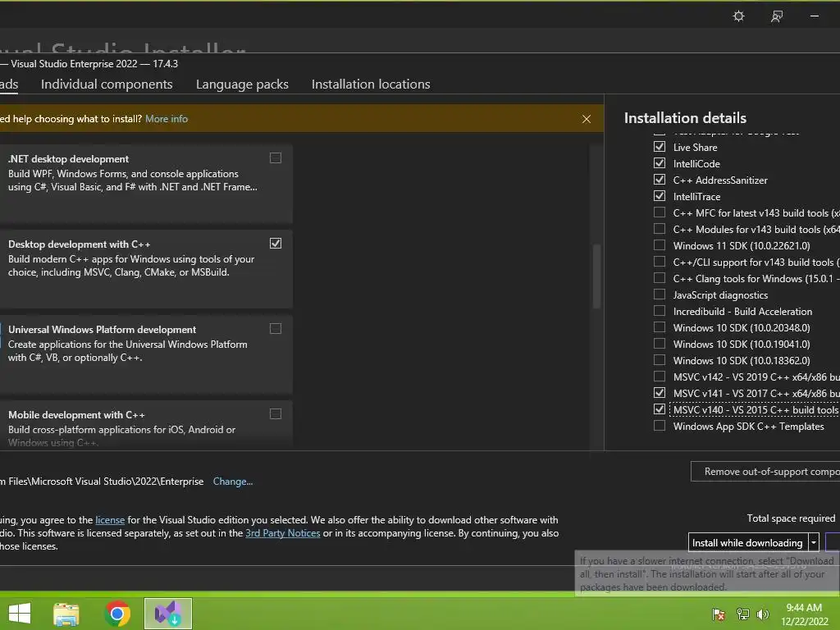Click the Installation details heading
The image size is (840, 630).
685,118
